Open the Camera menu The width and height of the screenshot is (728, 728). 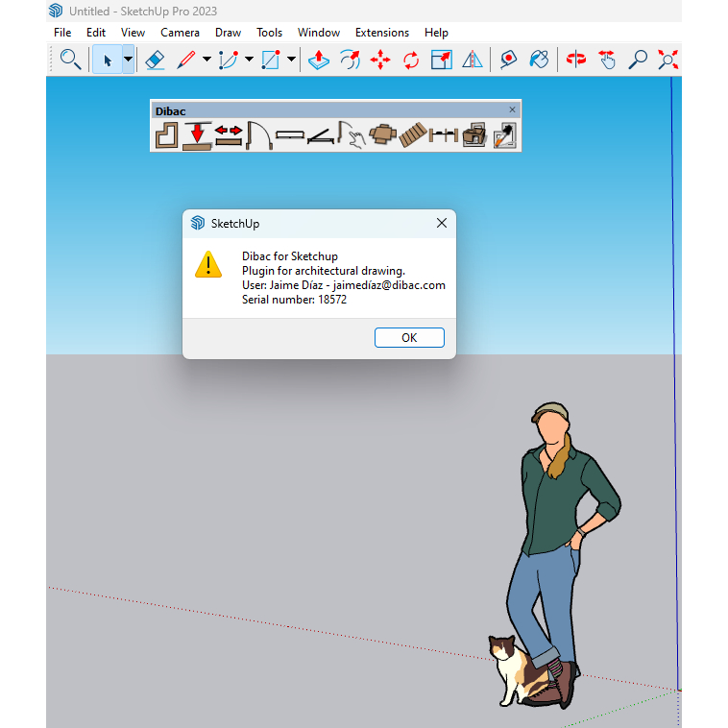click(180, 33)
